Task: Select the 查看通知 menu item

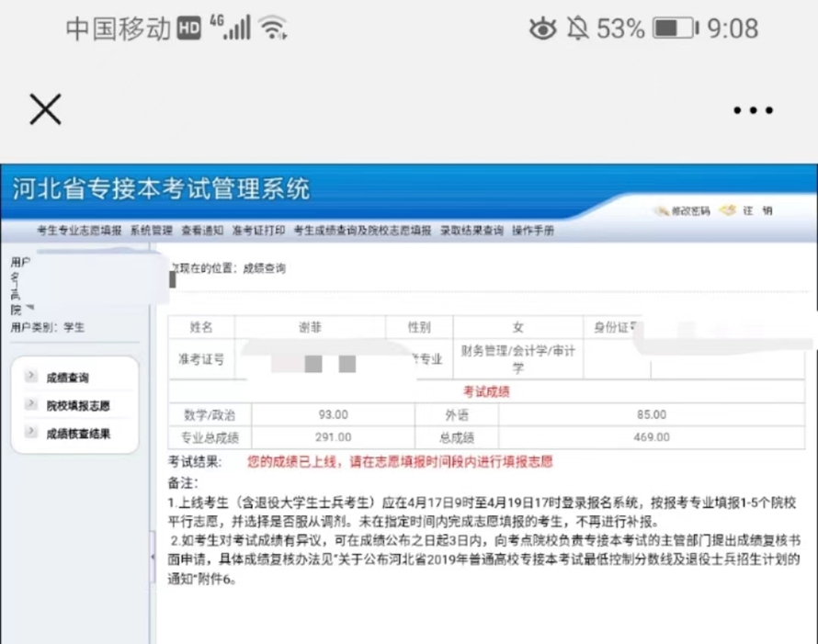Action: pyautogui.click(x=201, y=231)
